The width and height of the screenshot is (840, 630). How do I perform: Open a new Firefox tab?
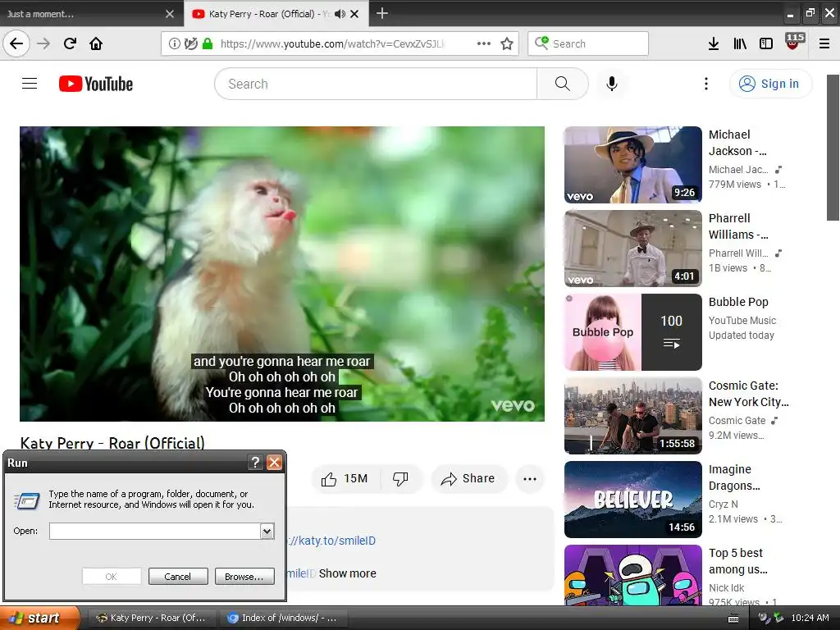[382, 13]
